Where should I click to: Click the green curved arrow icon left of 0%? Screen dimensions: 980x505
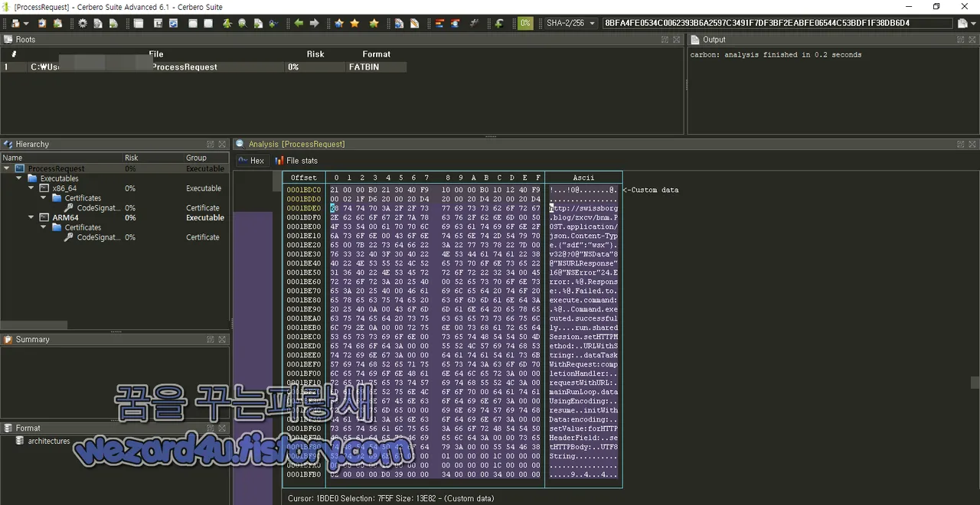coord(499,24)
